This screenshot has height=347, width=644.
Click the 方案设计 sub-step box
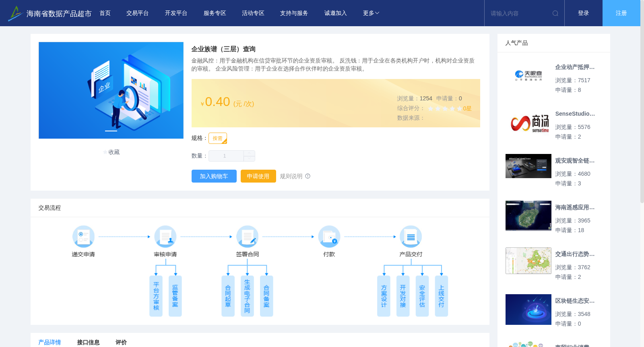tap(384, 296)
